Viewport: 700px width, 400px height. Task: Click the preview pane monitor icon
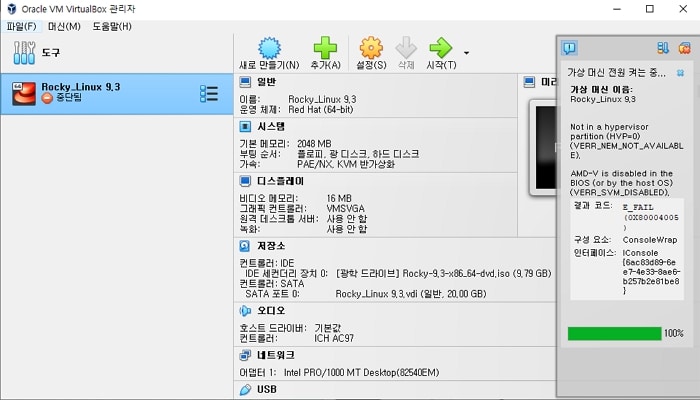[x=529, y=82]
